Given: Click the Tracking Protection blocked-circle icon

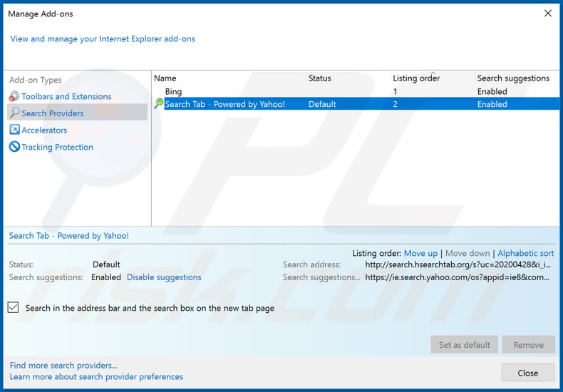Looking at the screenshot, I should coord(14,146).
